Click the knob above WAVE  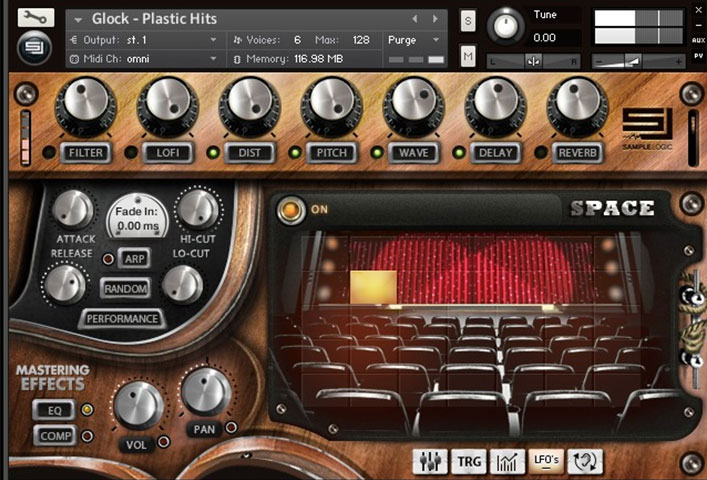pyautogui.click(x=413, y=104)
